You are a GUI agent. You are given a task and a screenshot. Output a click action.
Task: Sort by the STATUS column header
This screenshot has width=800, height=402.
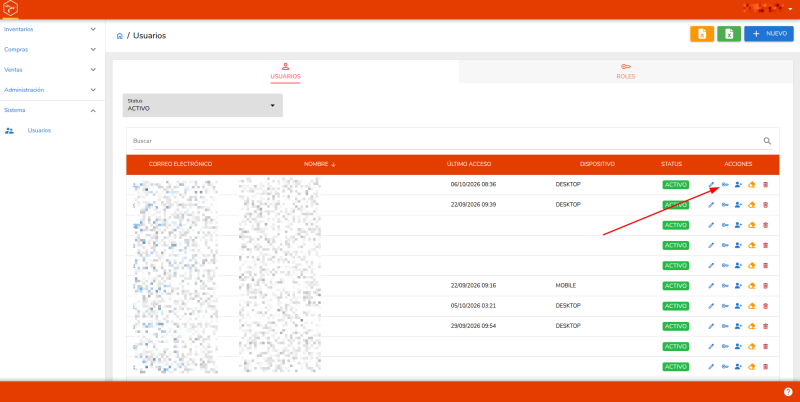(671, 164)
